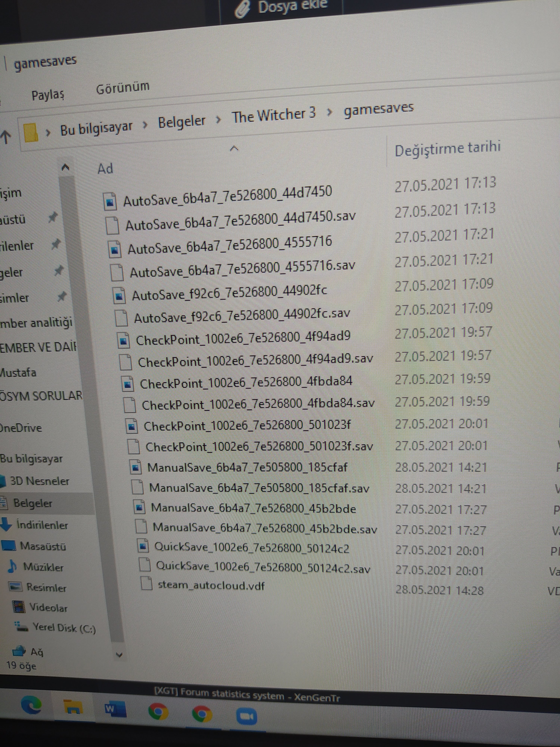Viewport: 560px width, 747px height.
Task: Collapse quick access with up chevron
Action: [x=66, y=167]
